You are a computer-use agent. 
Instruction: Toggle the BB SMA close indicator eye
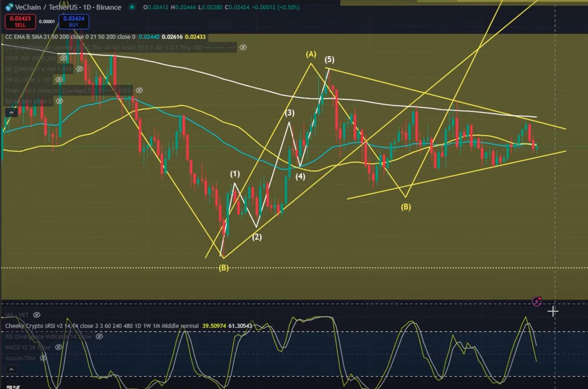tap(59, 101)
